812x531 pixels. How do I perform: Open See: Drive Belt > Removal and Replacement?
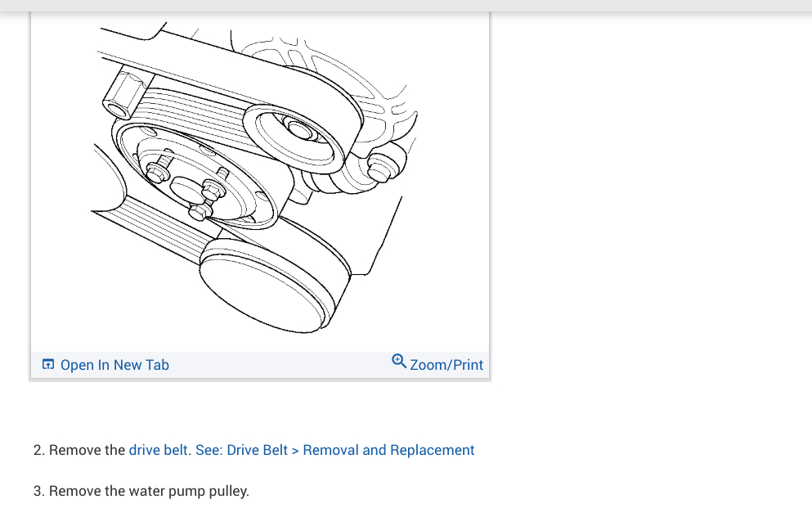[x=334, y=450]
